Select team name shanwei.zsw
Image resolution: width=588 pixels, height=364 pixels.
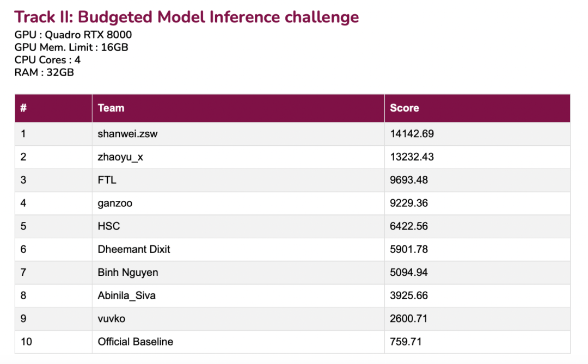(127, 134)
